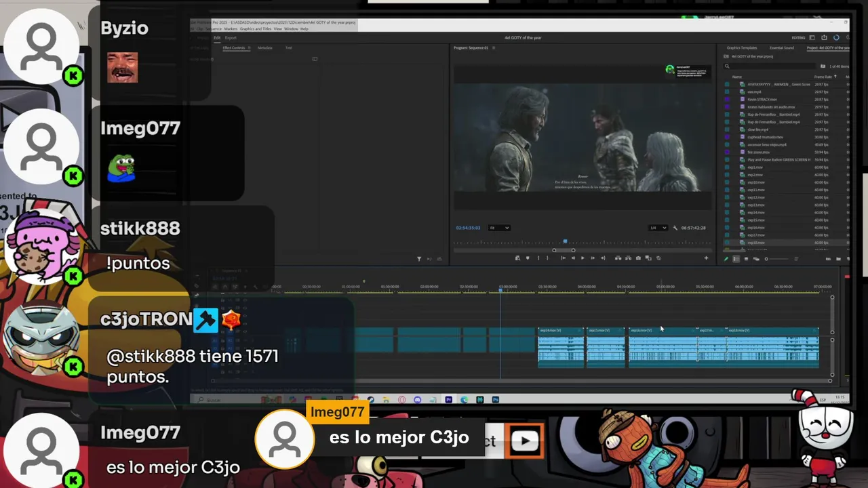Click the New Bin folder icon
This screenshot has width=868, height=488.
pos(838,259)
